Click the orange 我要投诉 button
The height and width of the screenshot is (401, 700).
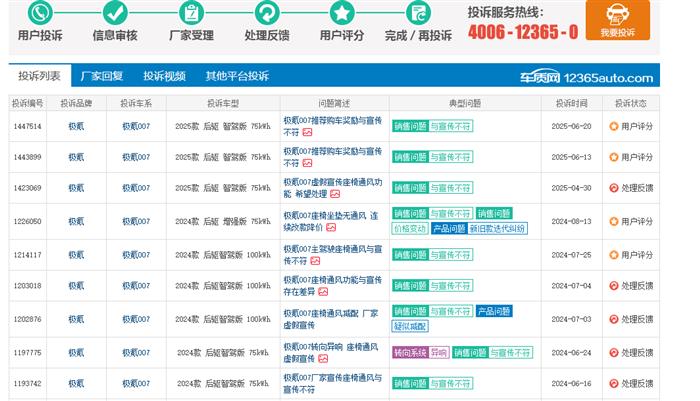pyautogui.click(x=617, y=20)
